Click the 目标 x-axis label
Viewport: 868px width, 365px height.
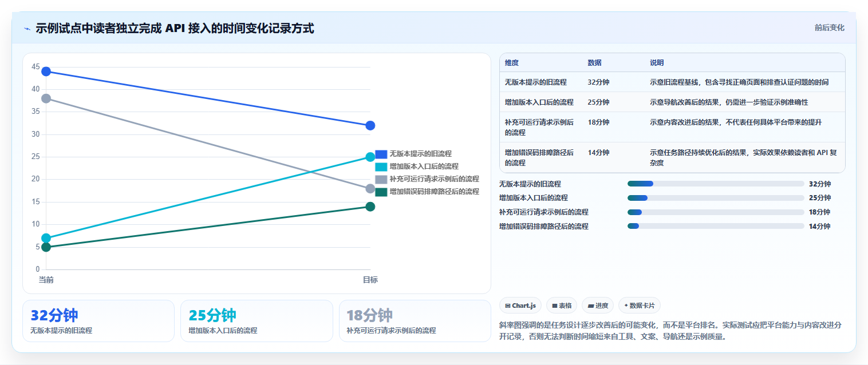point(370,280)
